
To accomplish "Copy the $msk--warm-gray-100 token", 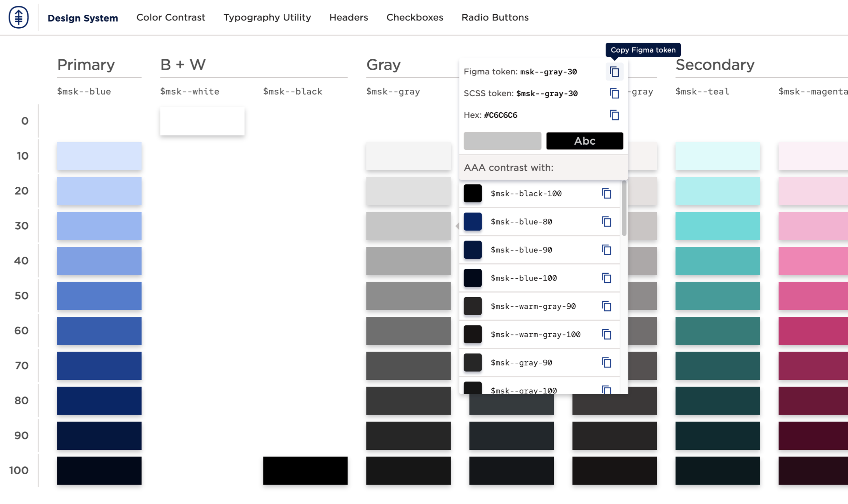I will point(606,334).
